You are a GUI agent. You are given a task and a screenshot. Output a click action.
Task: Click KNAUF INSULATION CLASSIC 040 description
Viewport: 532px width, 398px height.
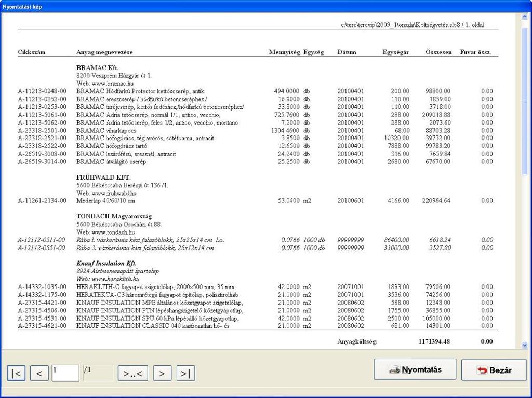pos(153,326)
